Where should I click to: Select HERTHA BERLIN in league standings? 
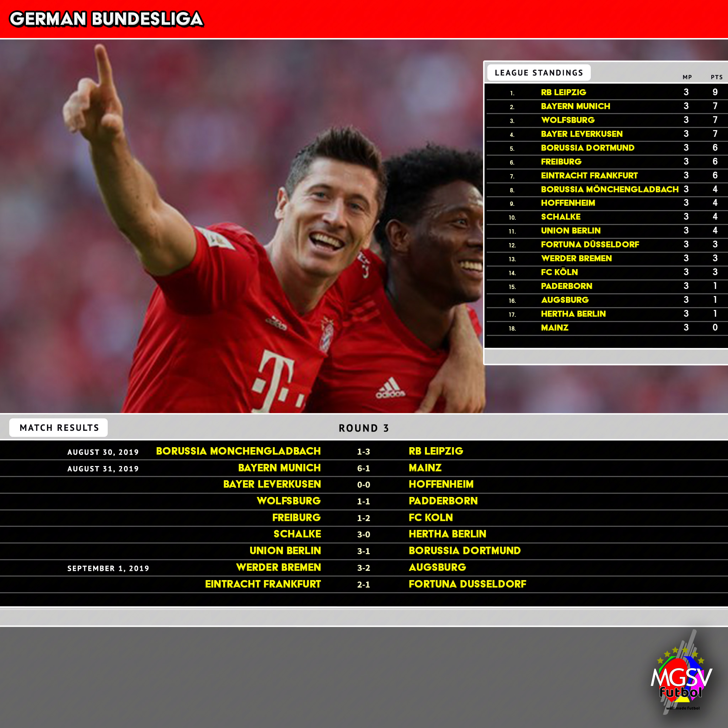tap(573, 314)
